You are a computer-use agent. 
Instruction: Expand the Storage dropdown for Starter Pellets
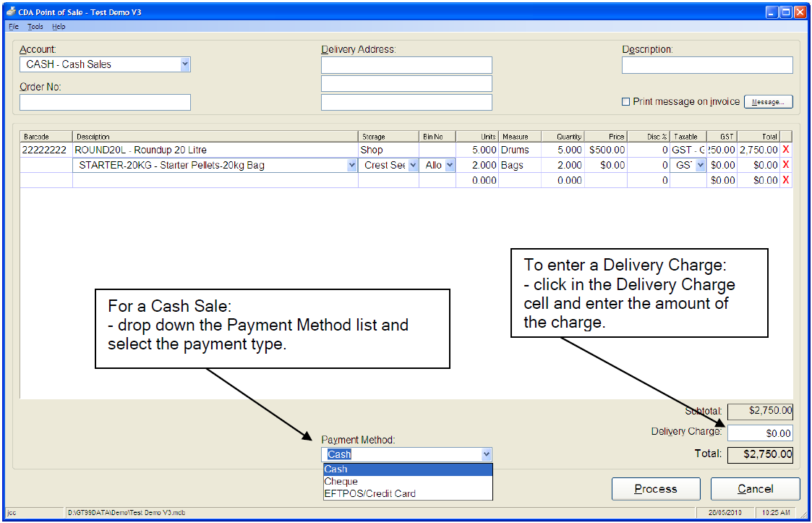pyautogui.click(x=414, y=165)
